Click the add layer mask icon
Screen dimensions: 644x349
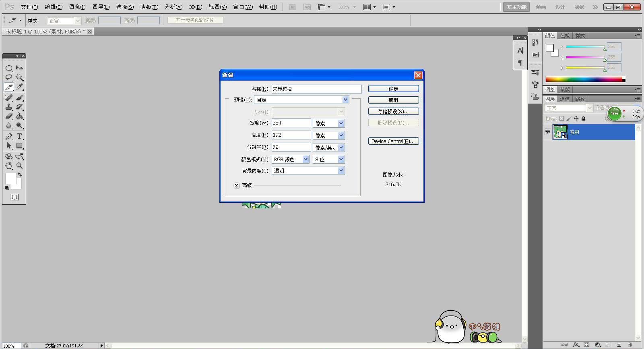[x=586, y=345]
